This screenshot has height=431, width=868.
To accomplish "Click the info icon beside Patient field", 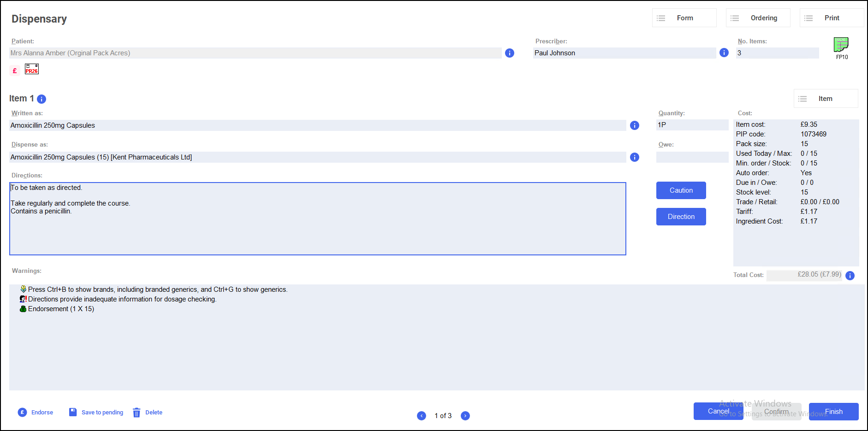I will (x=509, y=53).
